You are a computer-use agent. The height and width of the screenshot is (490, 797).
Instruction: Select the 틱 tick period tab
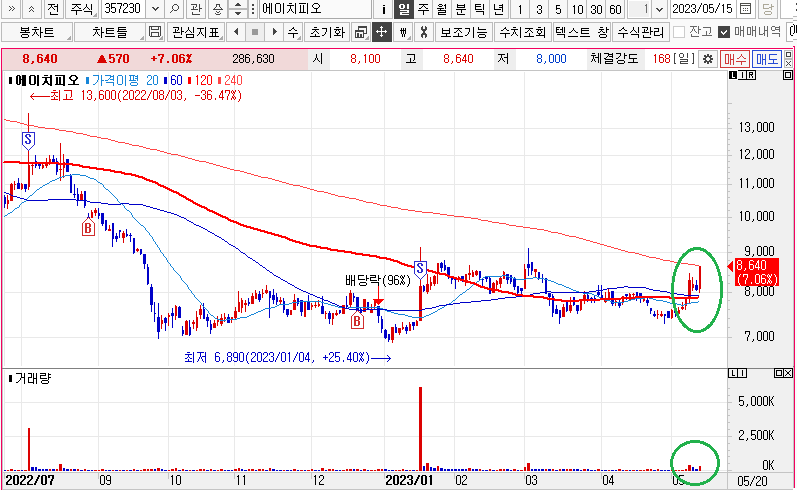click(x=479, y=9)
